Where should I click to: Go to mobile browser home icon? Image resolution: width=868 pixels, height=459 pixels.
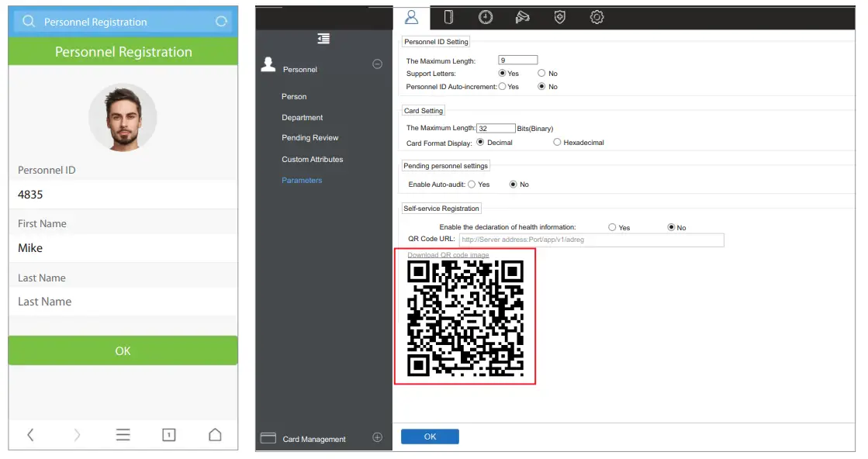(x=215, y=435)
